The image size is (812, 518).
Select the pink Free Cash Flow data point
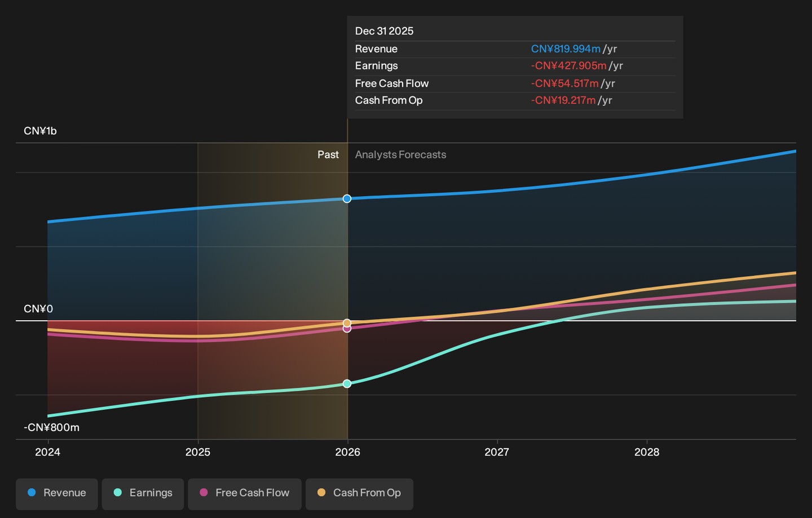[x=347, y=329]
